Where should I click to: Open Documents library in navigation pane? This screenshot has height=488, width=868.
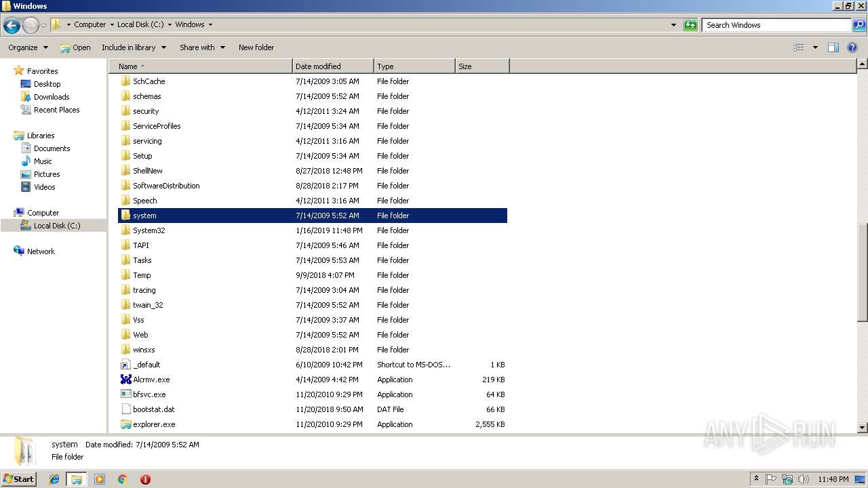[x=52, y=148]
